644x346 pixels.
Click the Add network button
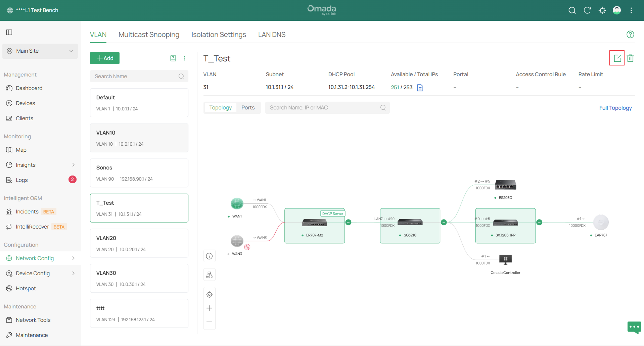pyautogui.click(x=104, y=58)
